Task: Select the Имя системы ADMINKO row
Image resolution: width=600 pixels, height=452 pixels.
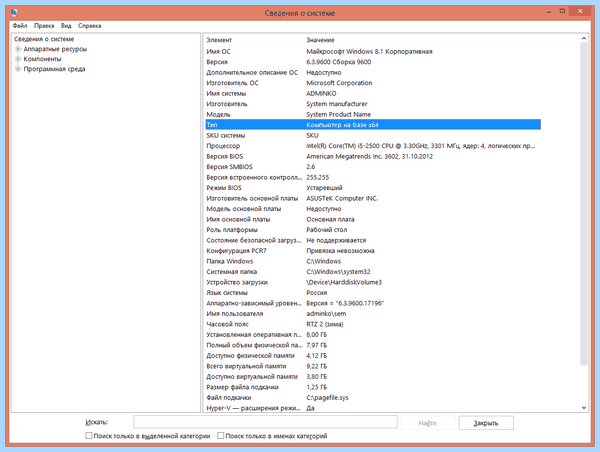Action: [x=373, y=93]
